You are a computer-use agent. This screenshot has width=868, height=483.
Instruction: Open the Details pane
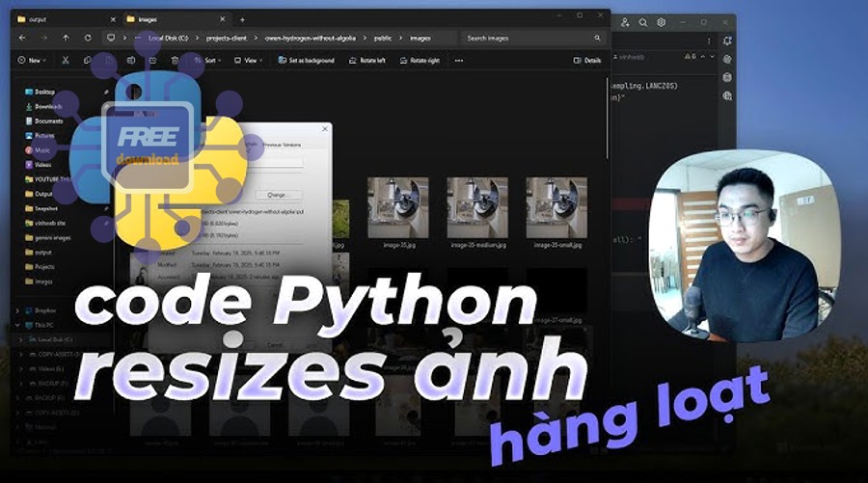coord(586,60)
